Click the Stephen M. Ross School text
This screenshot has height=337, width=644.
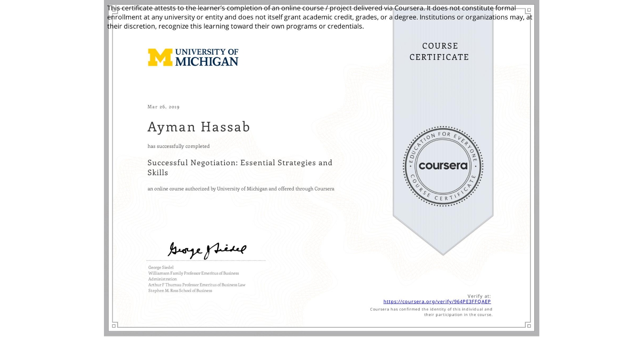pos(180,291)
